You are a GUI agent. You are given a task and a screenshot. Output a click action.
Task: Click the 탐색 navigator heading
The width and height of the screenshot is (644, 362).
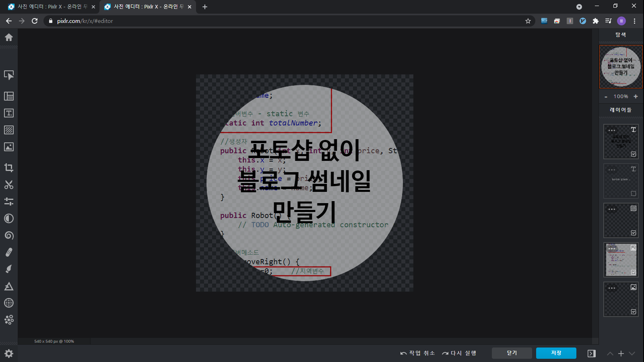[621, 35]
